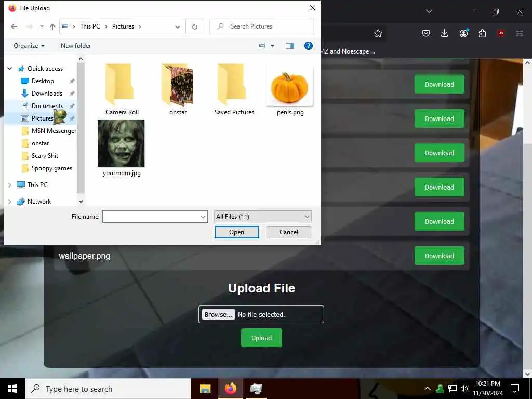Viewport: 532px width, 399px height.
Task: Go back using the dialog back arrow
Action: point(14,26)
